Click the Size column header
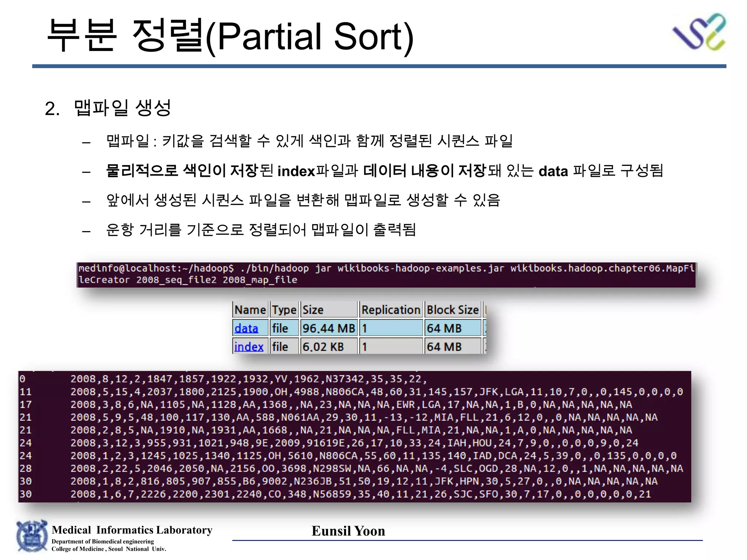747x560 pixels. coord(329,310)
